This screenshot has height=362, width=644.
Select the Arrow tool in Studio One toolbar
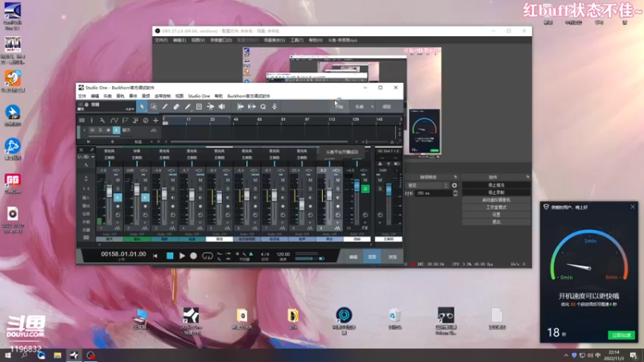pyautogui.click(x=142, y=107)
